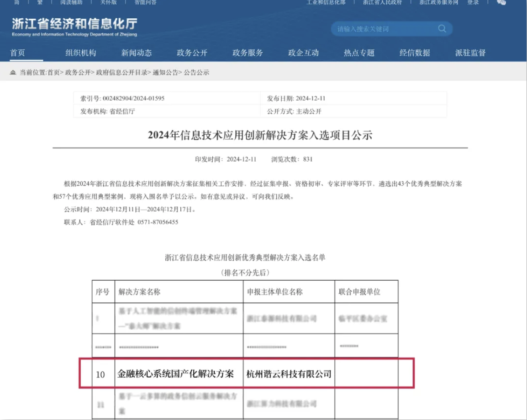The height and width of the screenshot is (420, 527).
Task: Open the 热点专题 navigation tab
Action: click(x=359, y=53)
